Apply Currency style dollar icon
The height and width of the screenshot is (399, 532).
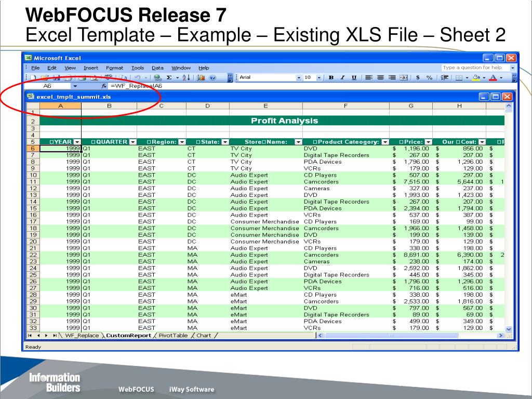pyautogui.click(x=418, y=78)
